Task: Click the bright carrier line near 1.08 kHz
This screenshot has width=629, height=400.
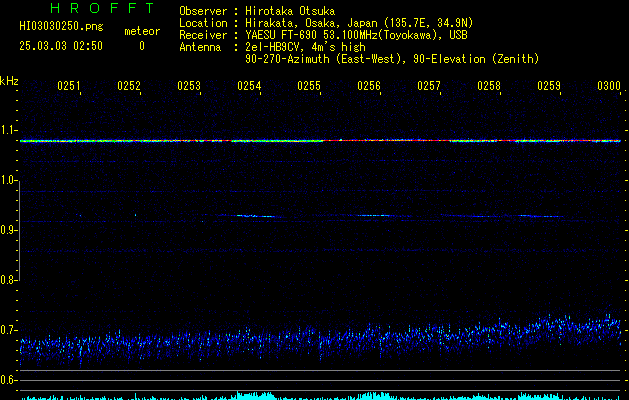Action: (x=320, y=141)
